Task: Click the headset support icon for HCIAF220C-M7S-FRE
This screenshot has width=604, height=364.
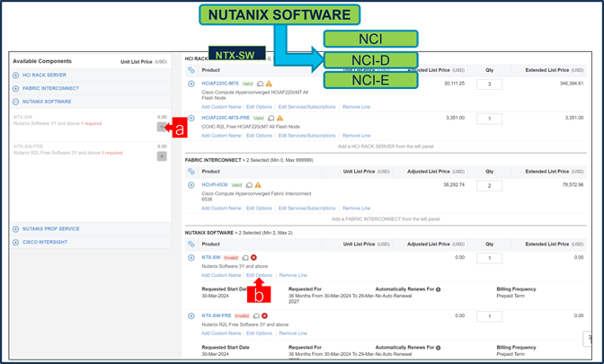Action: [271, 119]
